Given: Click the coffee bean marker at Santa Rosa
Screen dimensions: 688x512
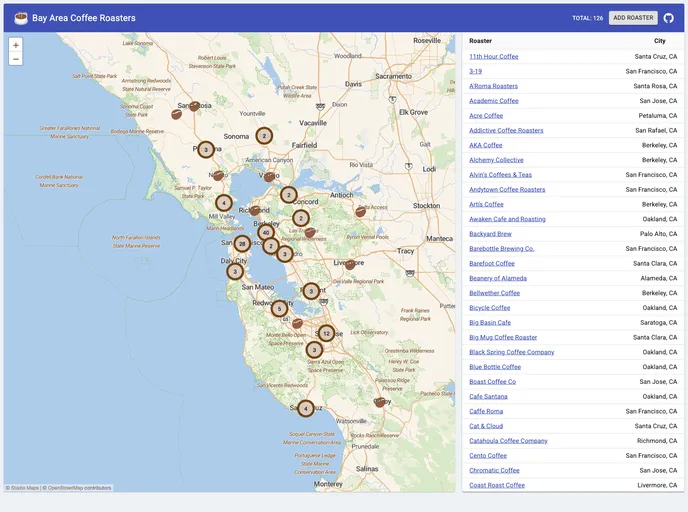Looking at the screenshot, I should pyautogui.click(x=194, y=106).
